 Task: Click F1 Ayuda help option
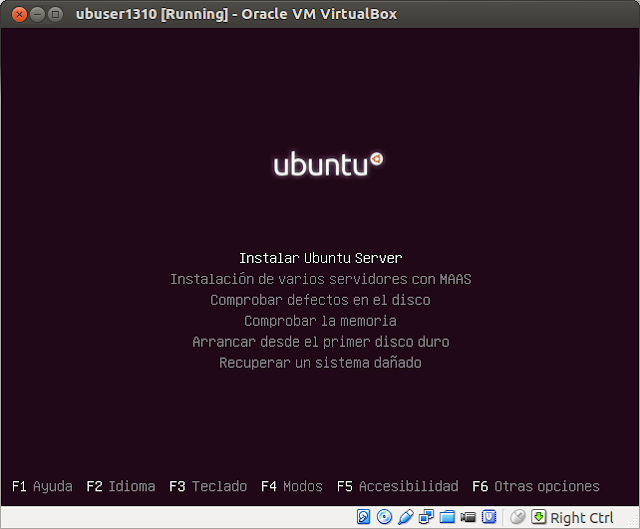pos(42,486)
